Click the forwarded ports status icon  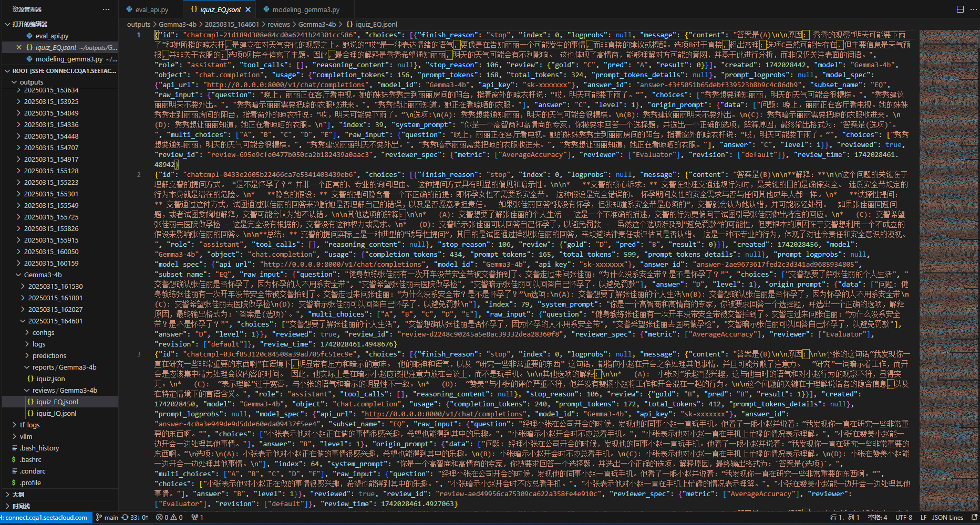197,518
